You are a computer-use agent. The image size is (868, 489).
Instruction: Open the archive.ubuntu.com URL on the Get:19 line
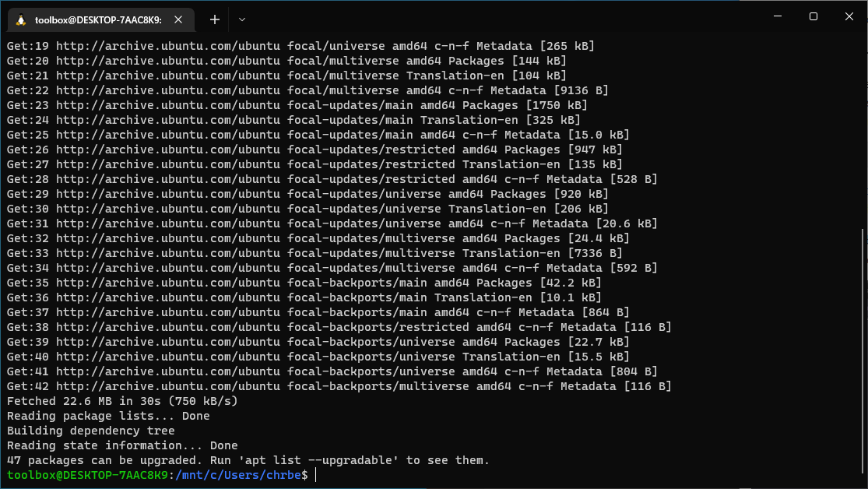[x=167, y=46]
